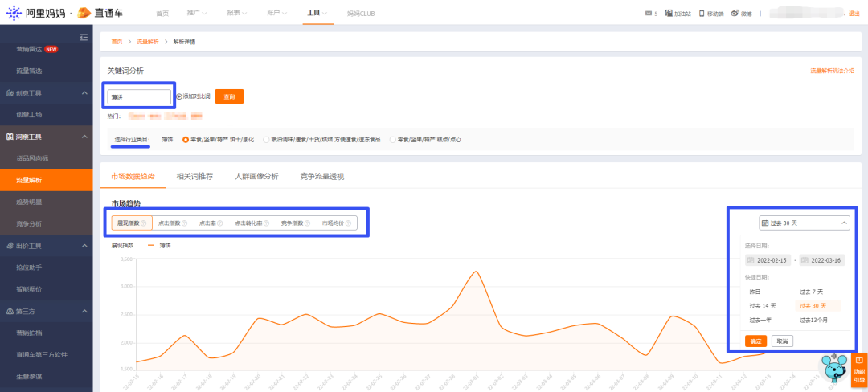Choose the 过去 7 天 quick date option
The width and height of the screenshot is (868, 392).
811,292
